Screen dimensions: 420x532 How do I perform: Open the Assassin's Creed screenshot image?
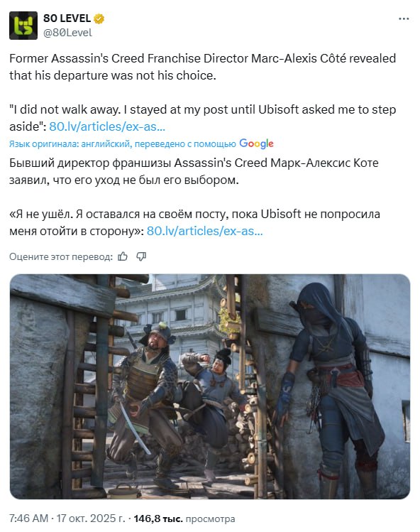pyautogui.click(x=210, y=386)
